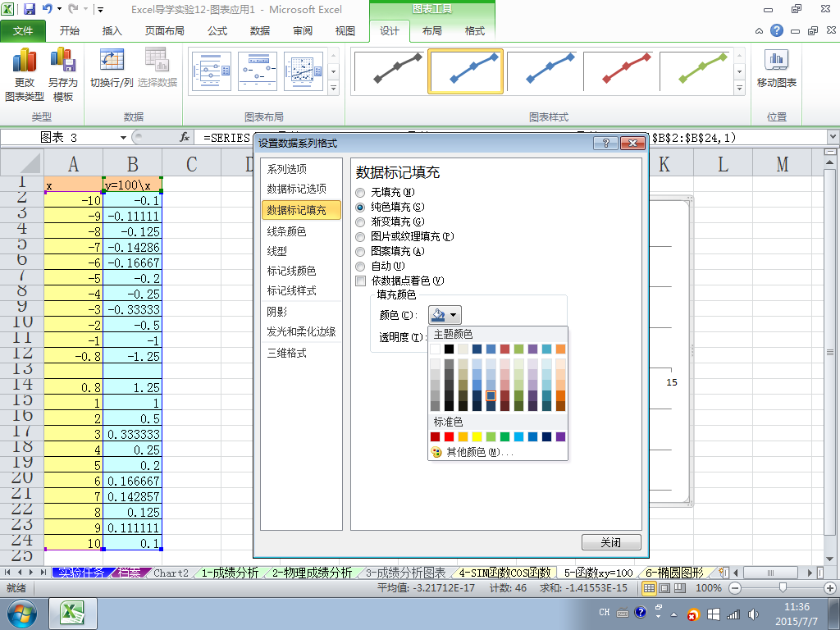840x630 pixels.
Task: Expand the chart styles gallery
Action: (739, 88)
